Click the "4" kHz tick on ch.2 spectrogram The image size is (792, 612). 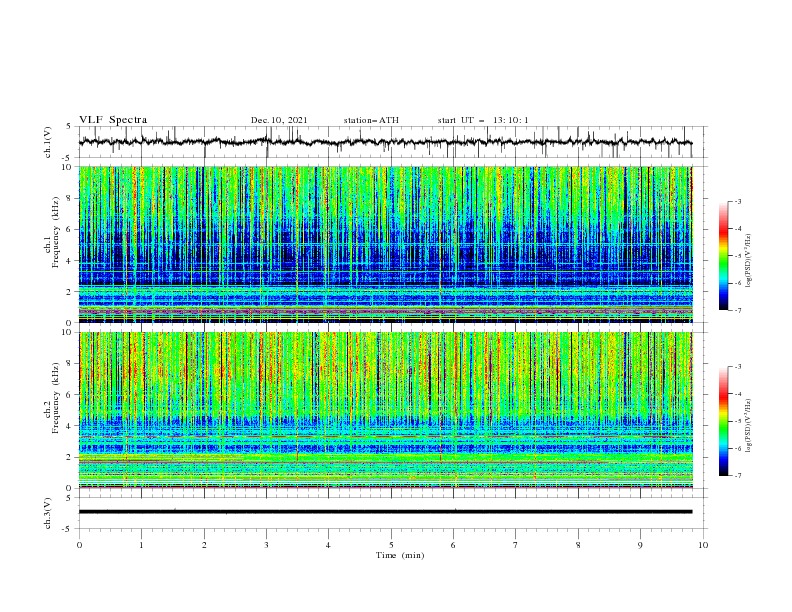pos(70,426)
